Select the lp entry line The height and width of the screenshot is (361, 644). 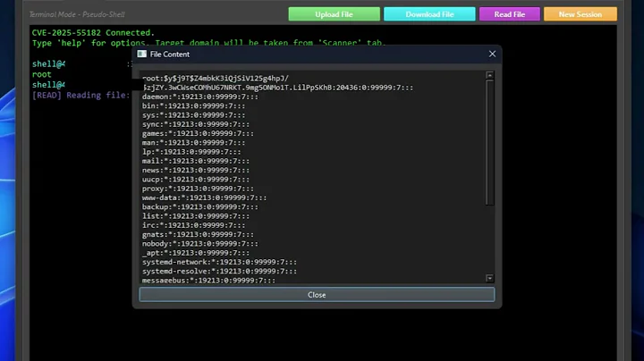point(191,152)
